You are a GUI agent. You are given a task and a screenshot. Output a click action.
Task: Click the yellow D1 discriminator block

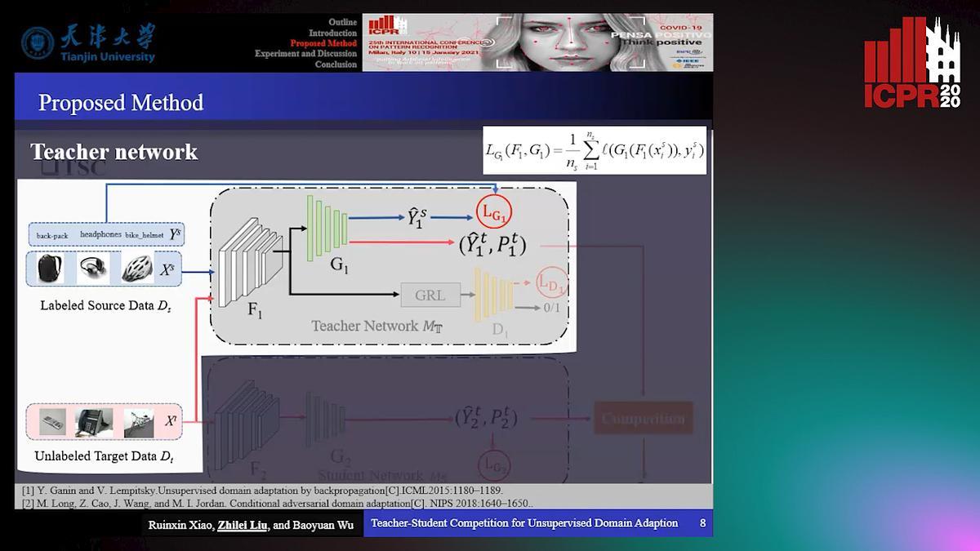click(494, 296)
